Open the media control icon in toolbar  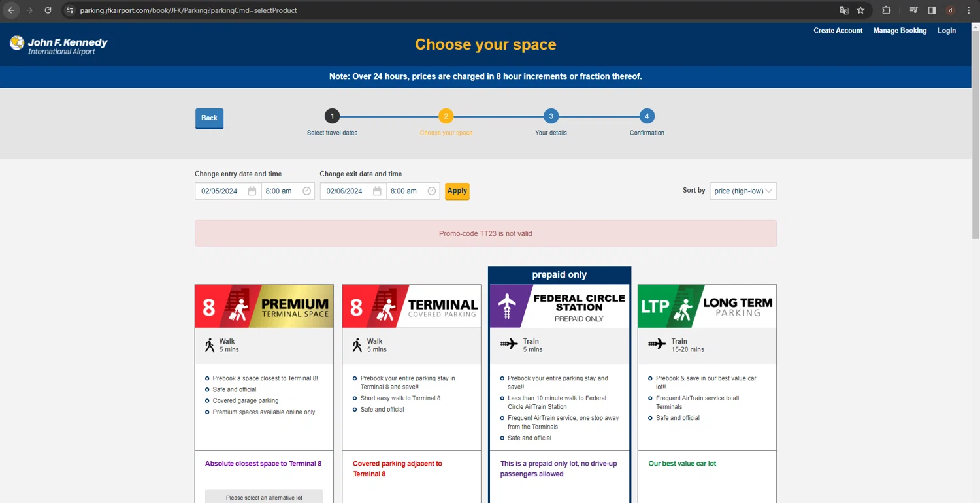[914, 10]
